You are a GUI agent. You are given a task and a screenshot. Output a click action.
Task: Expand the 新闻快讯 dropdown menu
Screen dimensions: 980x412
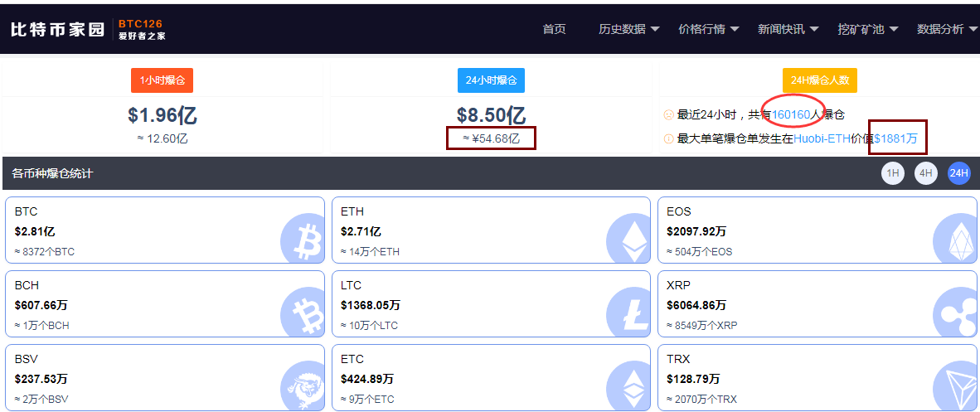(788, 29)
